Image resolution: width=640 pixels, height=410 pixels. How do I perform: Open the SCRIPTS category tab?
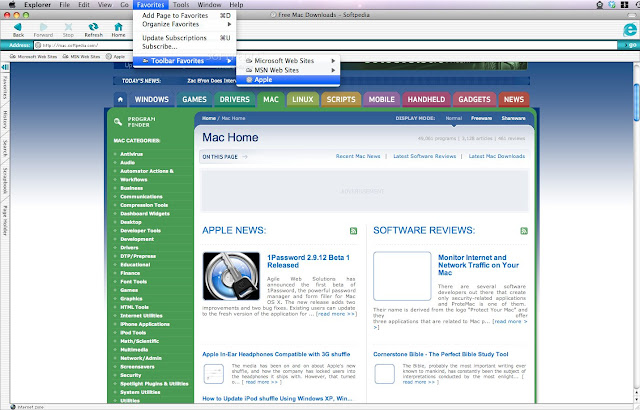341,100
